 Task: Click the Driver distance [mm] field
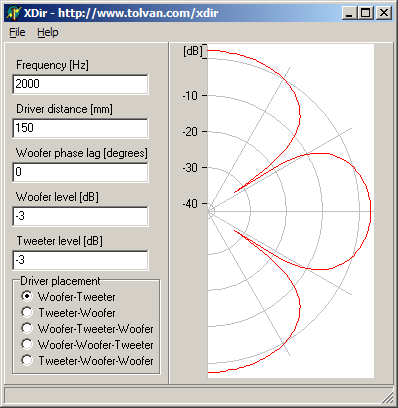click(80, 128)
